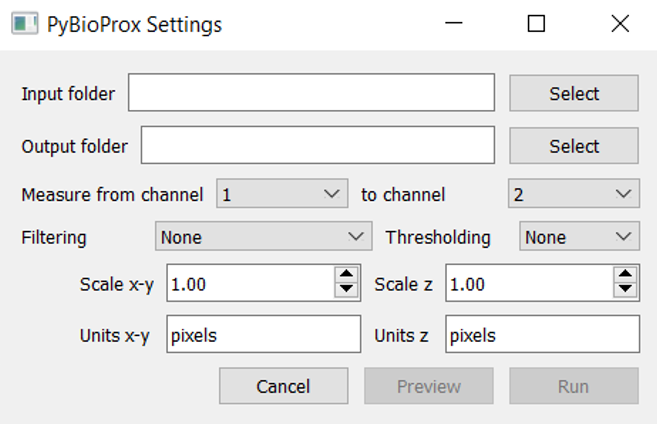Click the Input folder text field
657x424 pixels.
pos(311,94)
